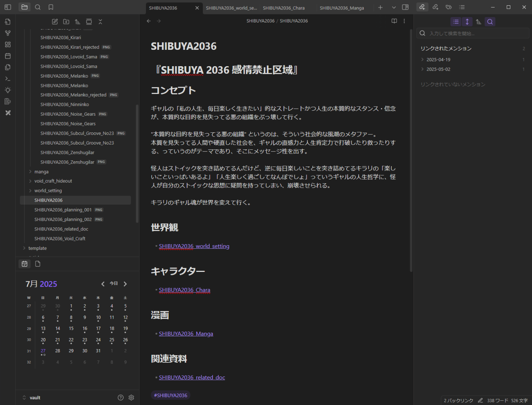Viewport: 532px width, 405px height.
Task: Click the clipboard checklist ribbon icon
Action: pyautogui.click(x=8, y=102)
